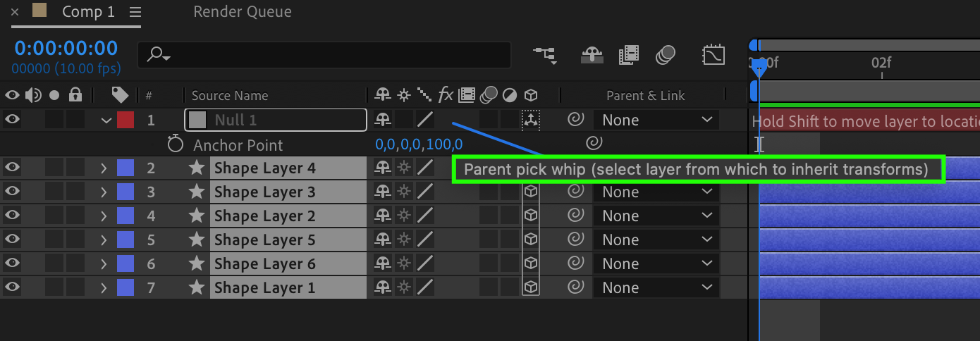
Task: Collapse the Null 1 layer properties
Action: (106, 120)
